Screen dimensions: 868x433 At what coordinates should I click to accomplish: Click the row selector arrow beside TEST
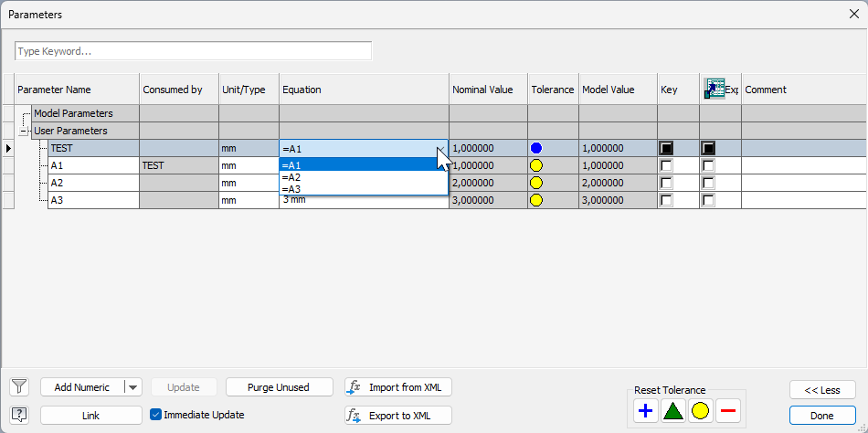(7, 148)
